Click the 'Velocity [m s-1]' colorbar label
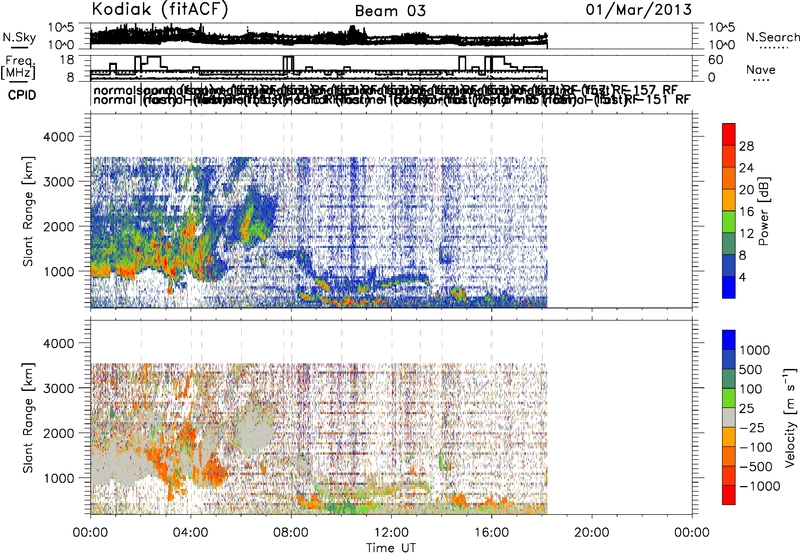The height and width of the screenshot is (554, 800). [790, 417]
